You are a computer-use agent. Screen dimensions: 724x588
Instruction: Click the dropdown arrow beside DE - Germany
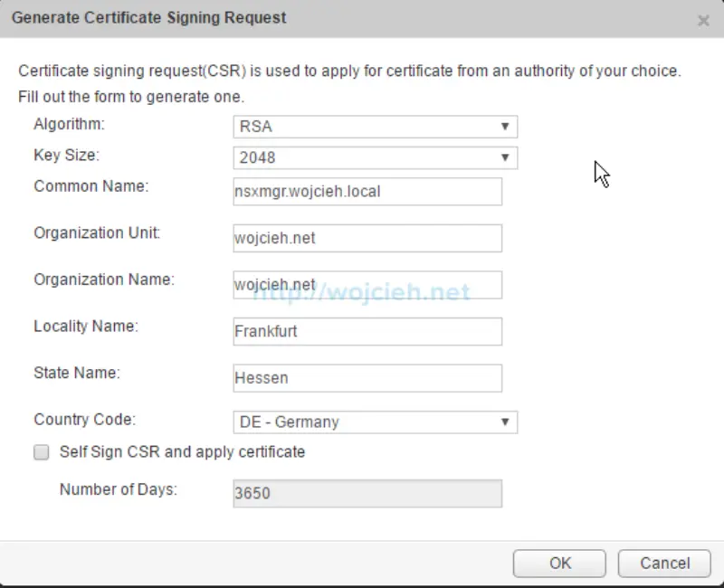point(505,422)
